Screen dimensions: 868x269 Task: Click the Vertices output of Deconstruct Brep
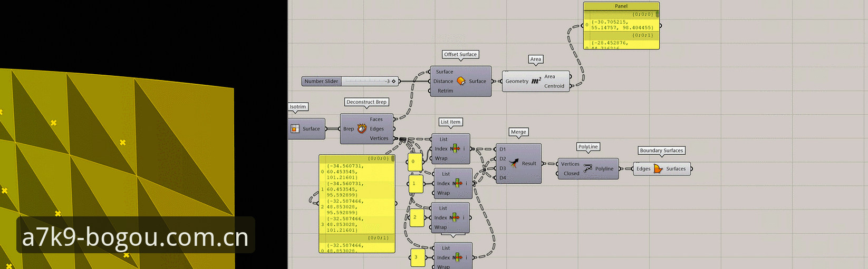coord(379,138)
